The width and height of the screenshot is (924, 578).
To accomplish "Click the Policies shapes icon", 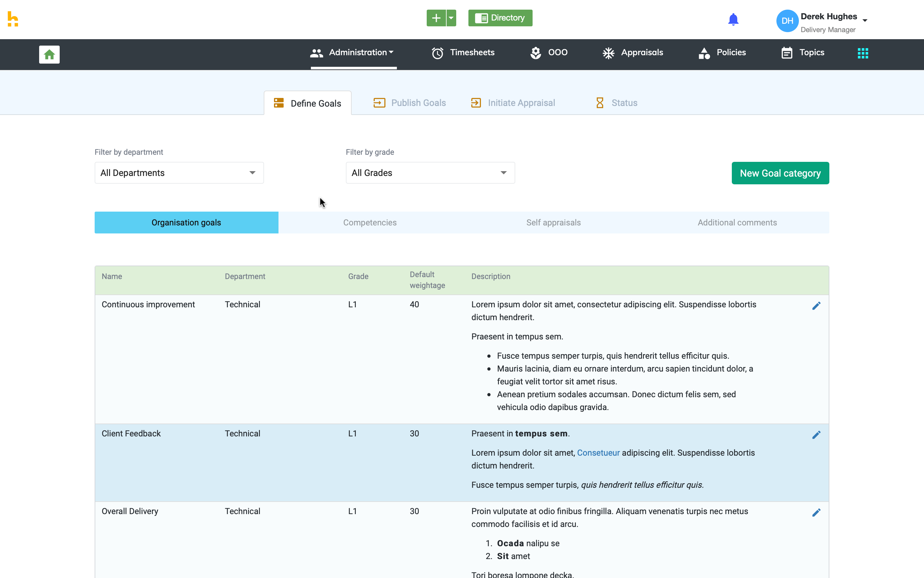I will coord(704,53).
